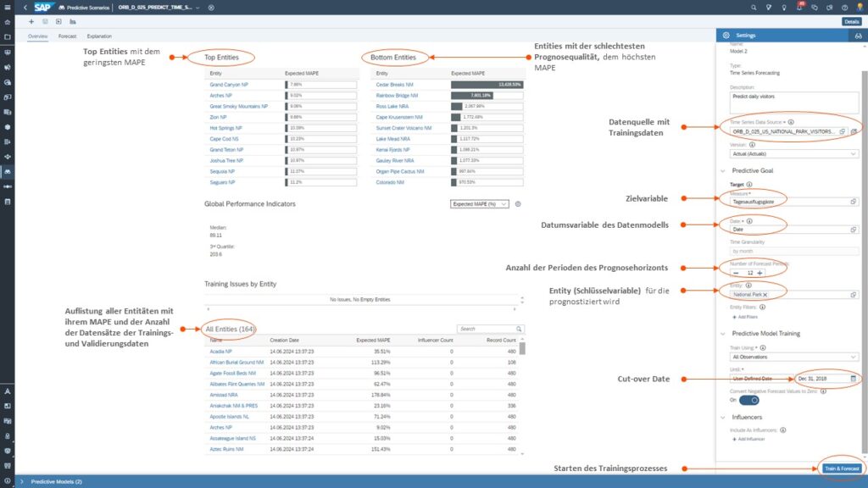Click the plus icon to create model
The width and height of the screenshot is (868, 488).
point(31,20)
